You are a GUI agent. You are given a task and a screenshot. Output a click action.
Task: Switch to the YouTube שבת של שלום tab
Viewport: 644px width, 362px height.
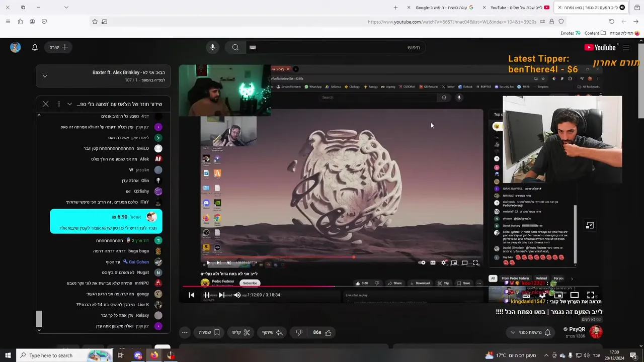point(516,8)
